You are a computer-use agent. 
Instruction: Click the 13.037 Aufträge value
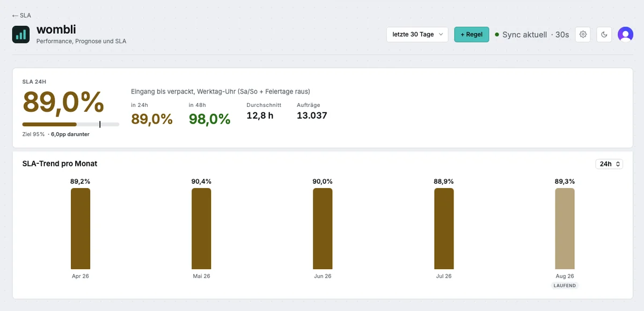coord(312,115)
